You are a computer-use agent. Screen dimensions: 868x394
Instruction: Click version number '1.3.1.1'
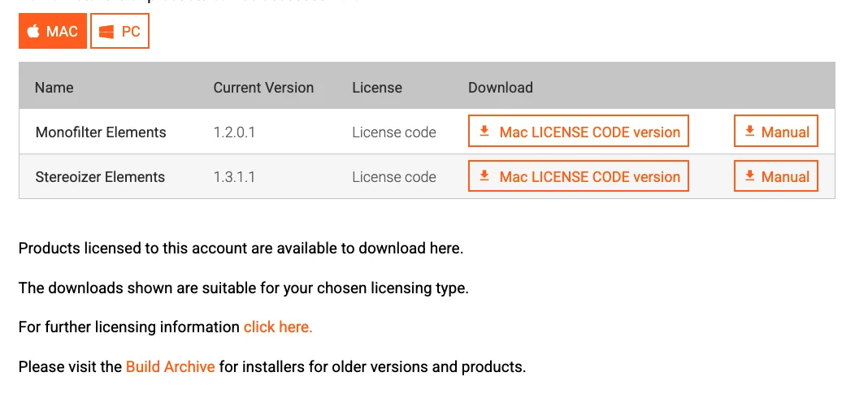234,177
